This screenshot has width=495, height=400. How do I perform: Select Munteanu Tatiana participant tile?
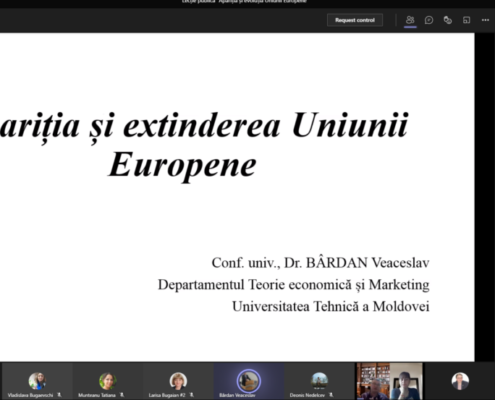pos(108,381)
